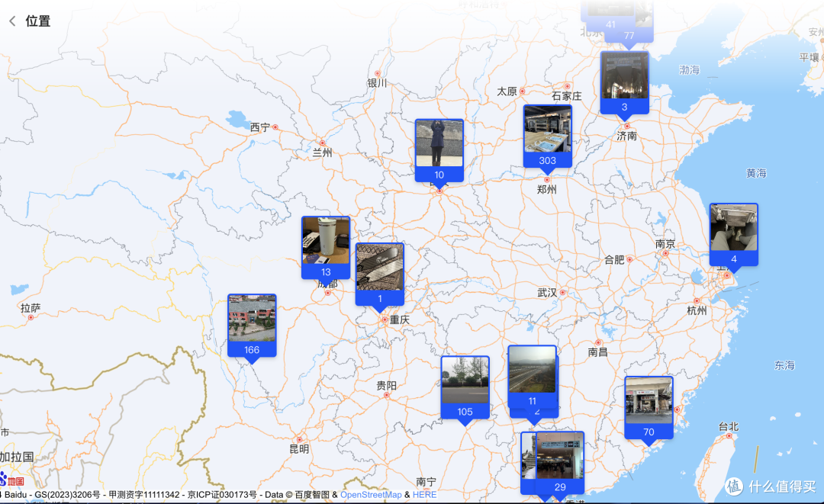Image resolution: width=824 pixels, height=504 pixels.
Task: Open the OpenStreetMap attribution link
Action: click(371, 495)
